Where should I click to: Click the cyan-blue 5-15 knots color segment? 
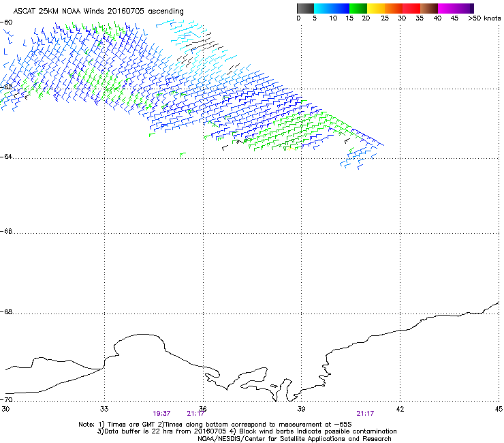(x=332, y=8)
